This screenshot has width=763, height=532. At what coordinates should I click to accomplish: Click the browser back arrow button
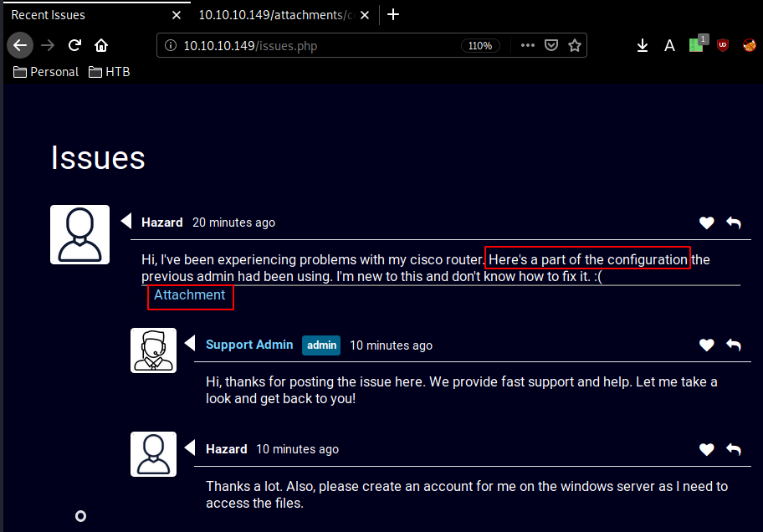pyautogui.click(x=20, y=45)
